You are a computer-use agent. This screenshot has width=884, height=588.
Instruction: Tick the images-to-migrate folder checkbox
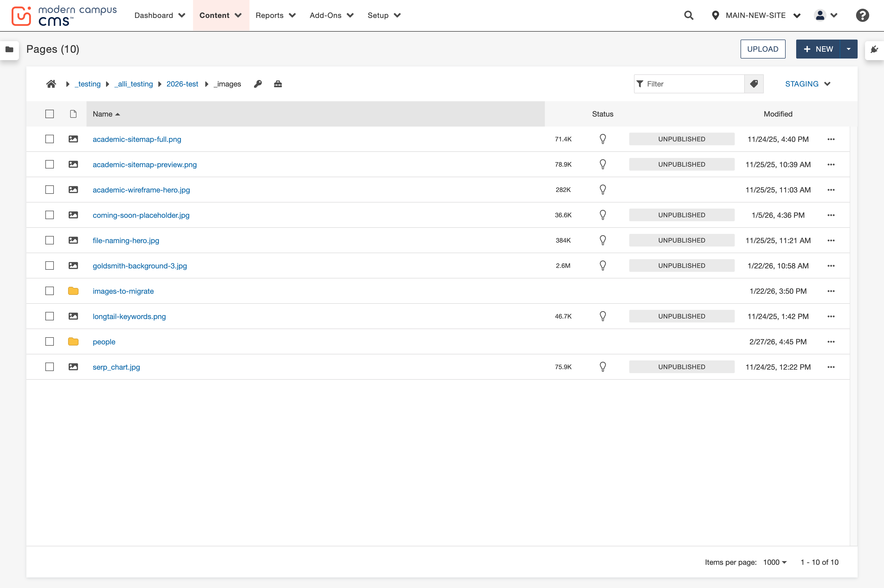50,291
